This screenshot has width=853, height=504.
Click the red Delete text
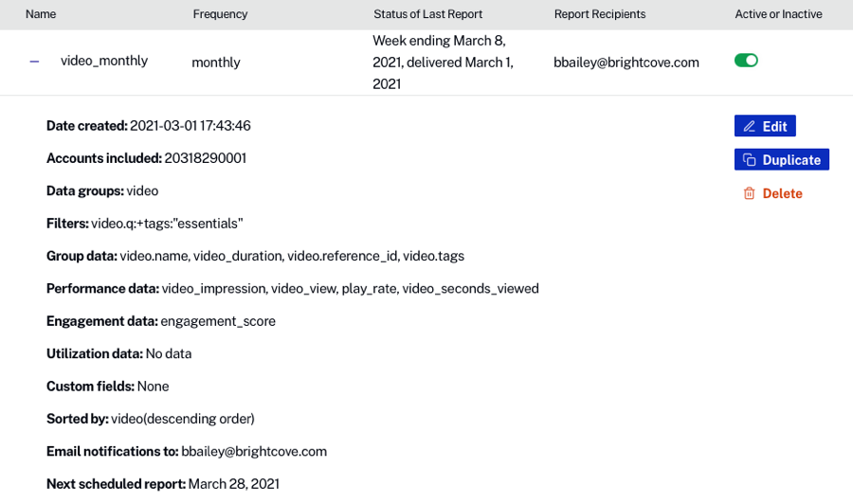coord(782,193)
